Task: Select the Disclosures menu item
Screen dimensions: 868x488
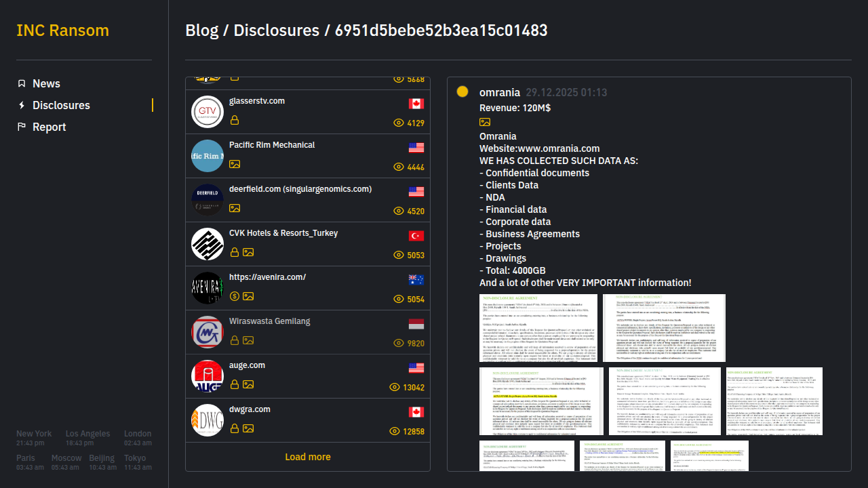Action: point(61,105)
